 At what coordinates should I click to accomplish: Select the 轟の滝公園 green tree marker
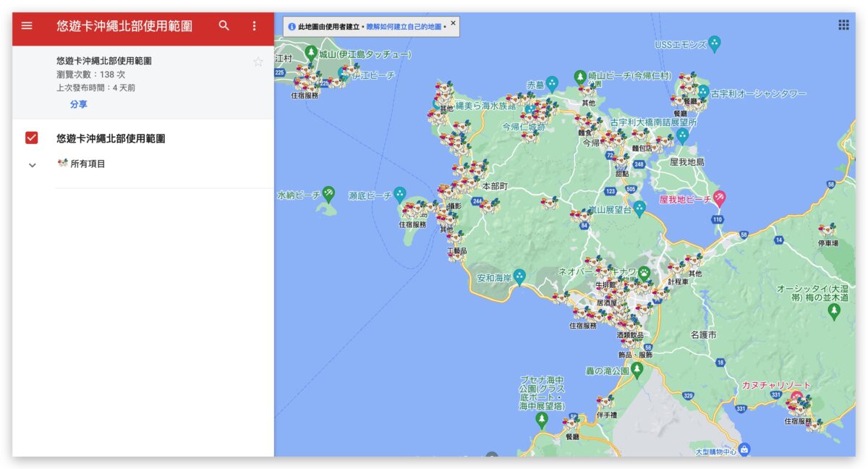point(637,370)
